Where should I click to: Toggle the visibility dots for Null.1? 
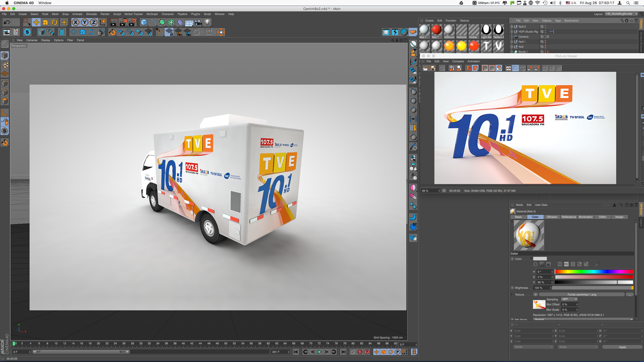546,42
